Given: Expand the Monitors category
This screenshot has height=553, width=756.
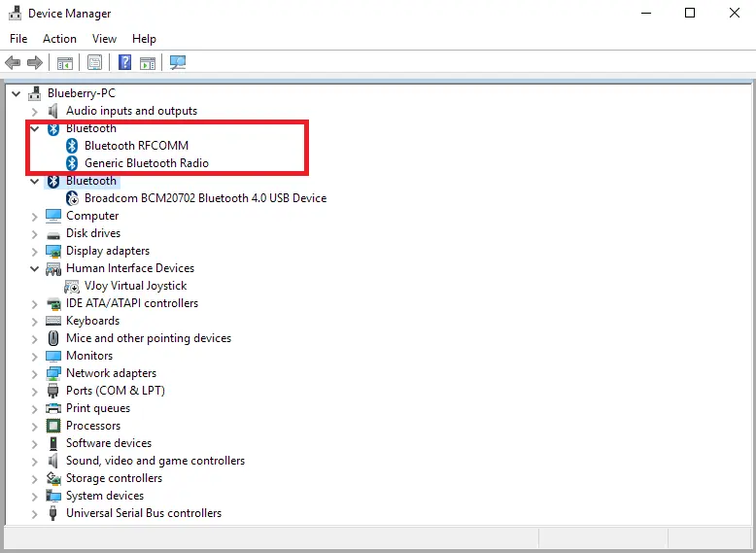Looking at the screenshot, I should [x=34, y=357].
